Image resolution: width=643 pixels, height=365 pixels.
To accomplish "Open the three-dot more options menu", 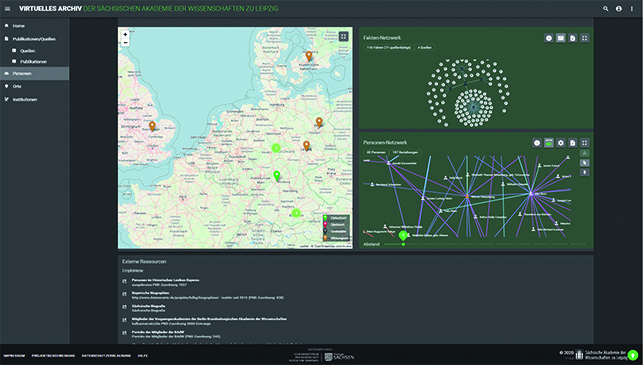I will tap(632, 9).
